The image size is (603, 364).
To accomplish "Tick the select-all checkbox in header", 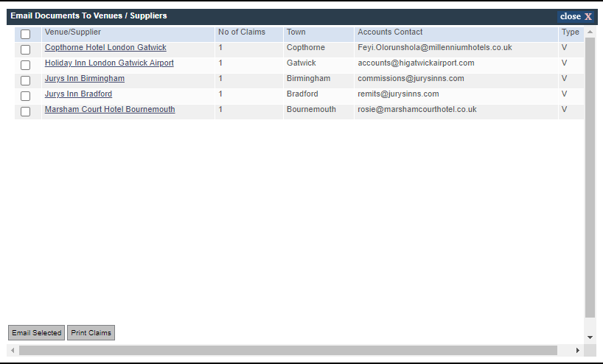I will [x=25, y=34].
